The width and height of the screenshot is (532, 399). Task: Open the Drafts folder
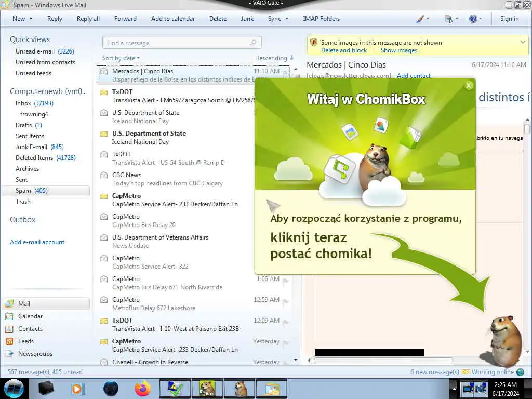click(x=29, y=125)
